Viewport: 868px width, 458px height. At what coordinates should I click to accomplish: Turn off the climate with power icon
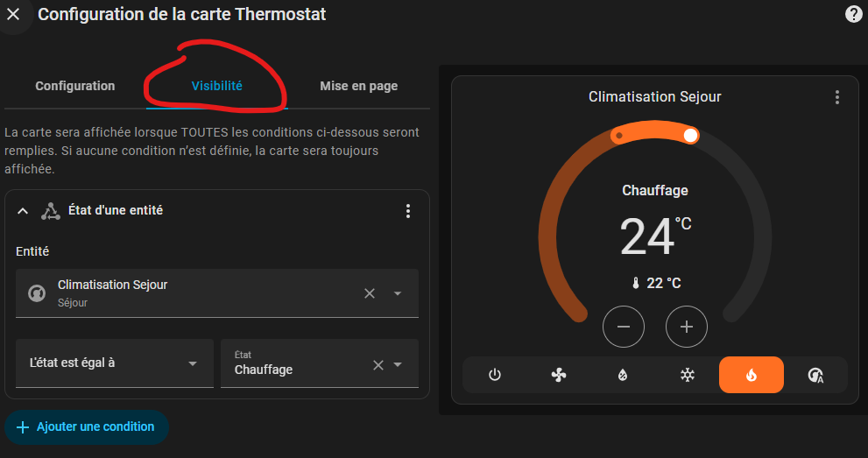point(495,375)
